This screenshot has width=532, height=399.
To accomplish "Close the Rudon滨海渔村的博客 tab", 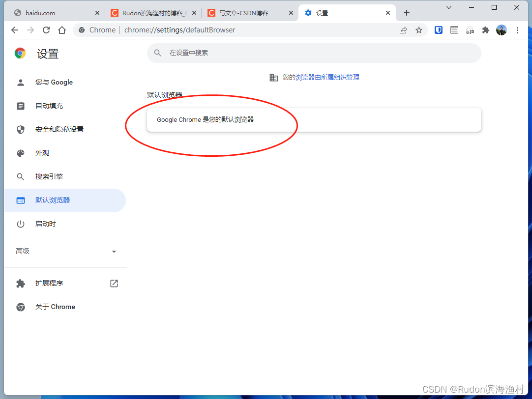I will (194, 13).
